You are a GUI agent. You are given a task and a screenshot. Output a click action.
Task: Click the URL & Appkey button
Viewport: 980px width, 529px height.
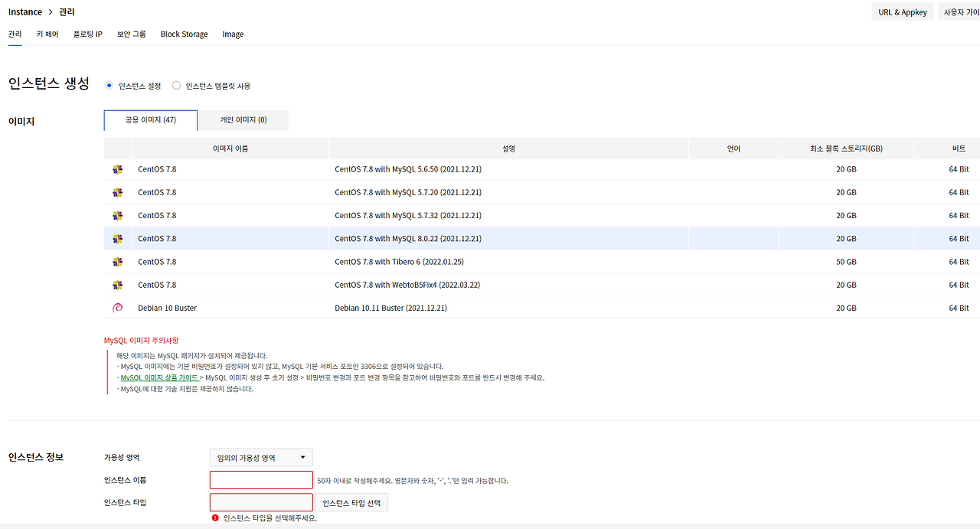902,11
